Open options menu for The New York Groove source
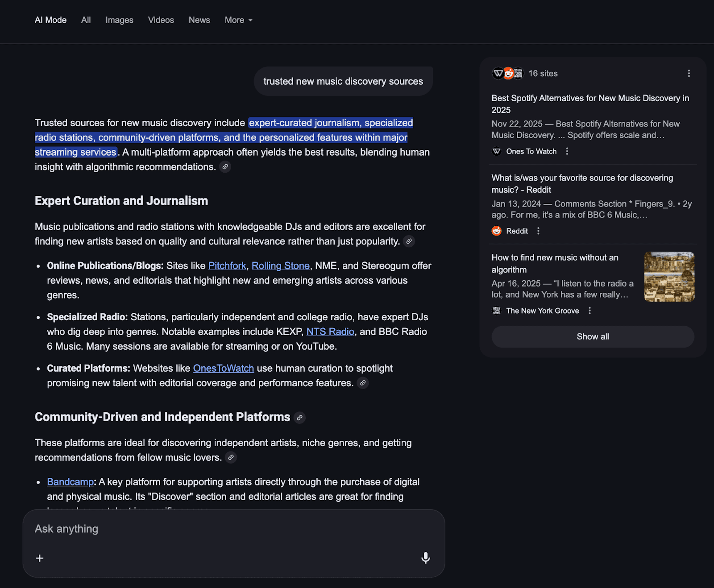The width and height of the screenshot is (714, 588). 589,311
